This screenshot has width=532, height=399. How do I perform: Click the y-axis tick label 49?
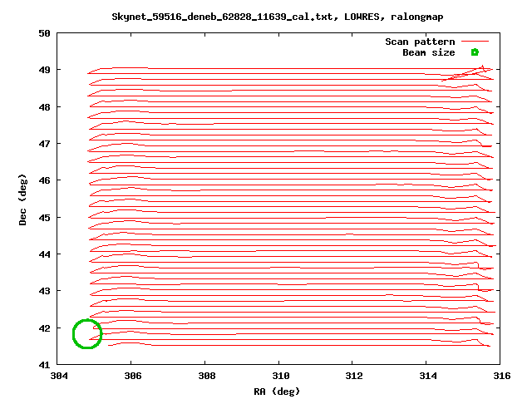click(44, 70)
